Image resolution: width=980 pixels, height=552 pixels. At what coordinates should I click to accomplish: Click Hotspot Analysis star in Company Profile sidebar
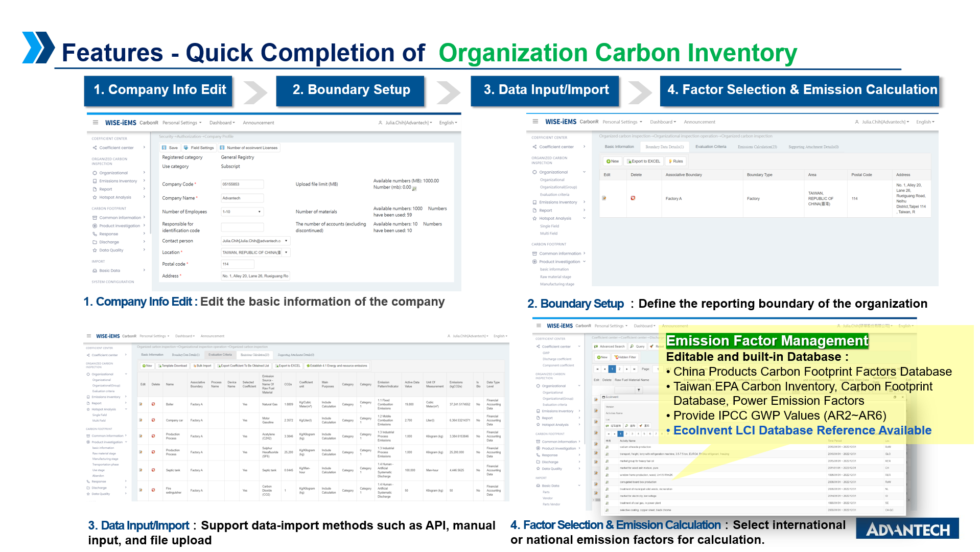(95, 197)
